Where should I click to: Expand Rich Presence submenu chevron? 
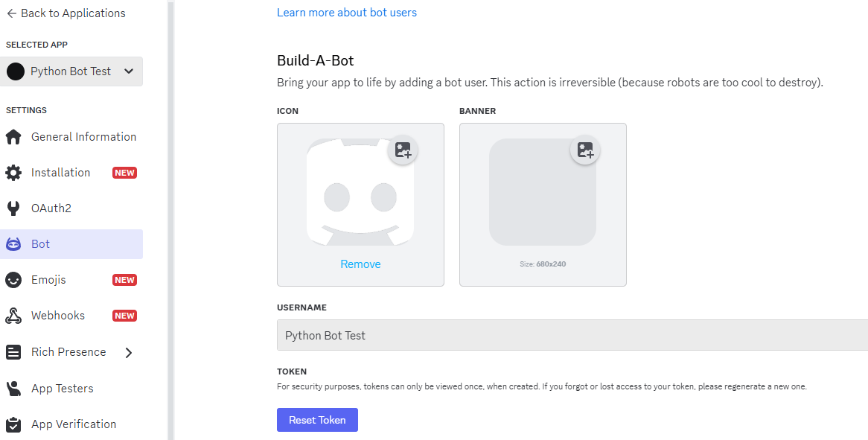[129, 353]
